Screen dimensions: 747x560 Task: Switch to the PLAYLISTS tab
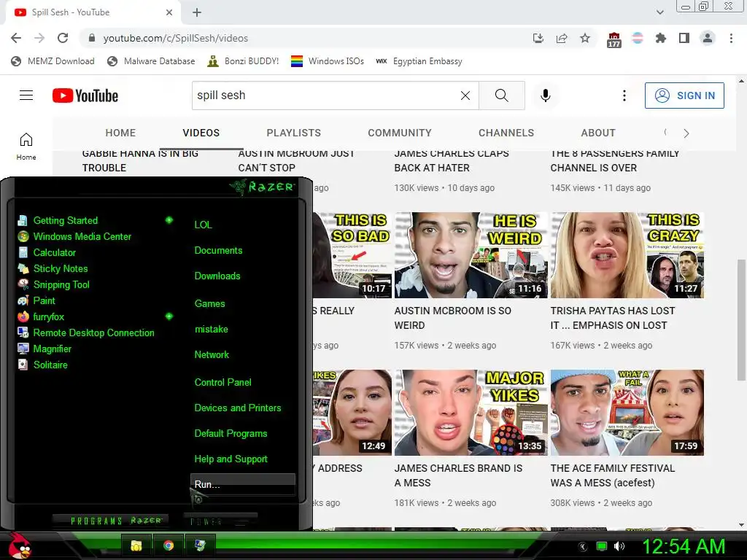pos(293,133)
